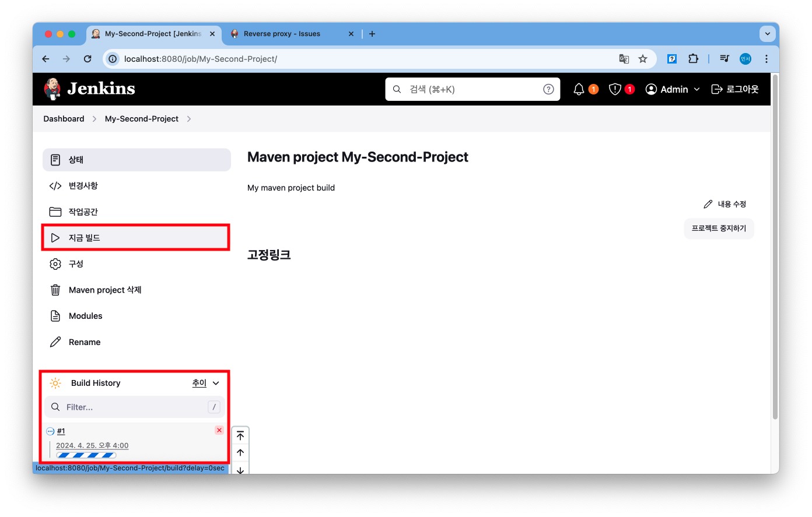
Task: Click 로그아웃 to log out
Action: [735, 89]
